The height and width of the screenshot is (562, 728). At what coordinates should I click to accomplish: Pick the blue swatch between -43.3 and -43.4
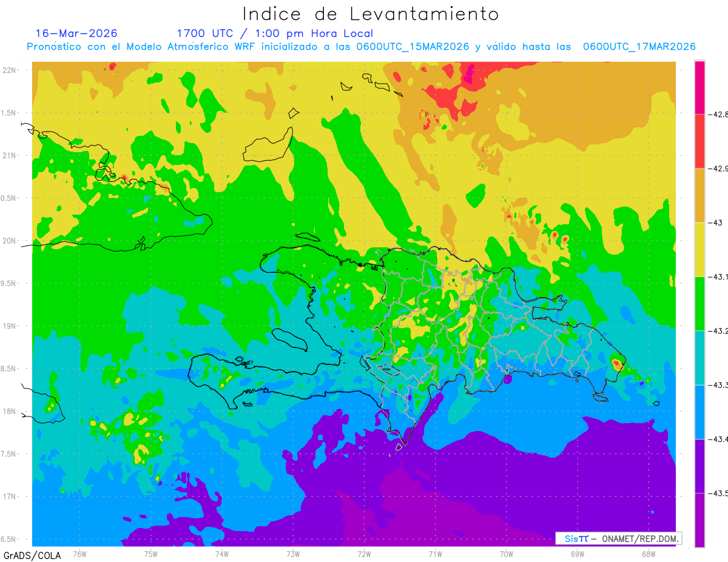tap(699, 412)
